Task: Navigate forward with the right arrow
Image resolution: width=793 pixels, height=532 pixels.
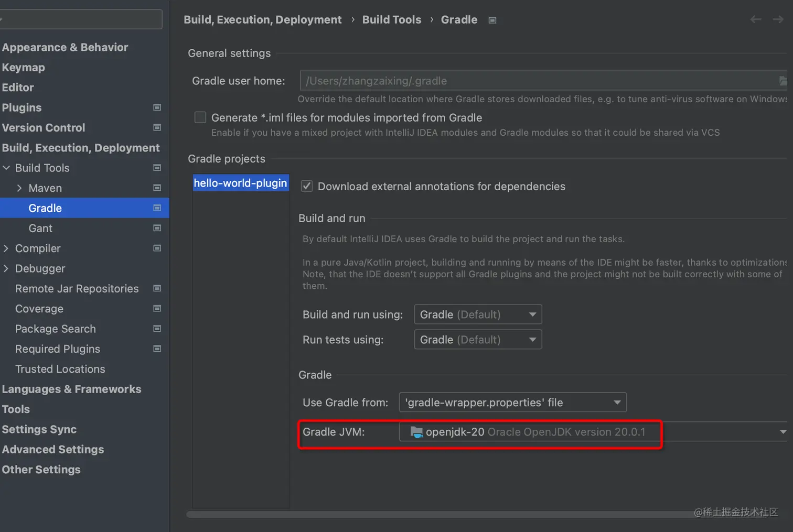Action: 778,19
